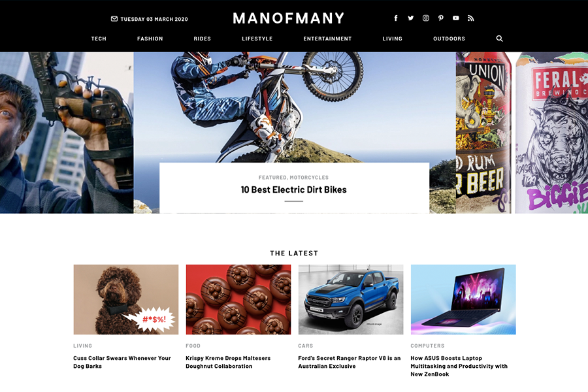Open Krispy Kreme Maltesers Doughnut article
This screenshot has width=588, height=392.
[228, 362]
